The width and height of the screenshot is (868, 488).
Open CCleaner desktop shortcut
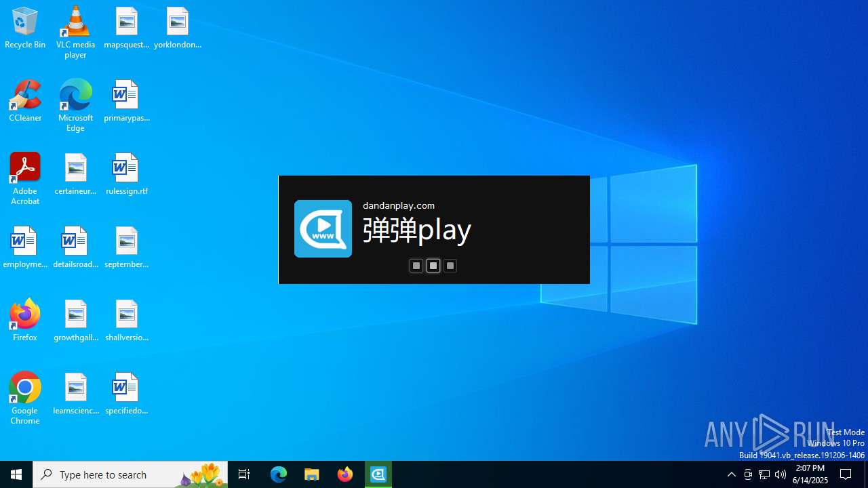25,101
